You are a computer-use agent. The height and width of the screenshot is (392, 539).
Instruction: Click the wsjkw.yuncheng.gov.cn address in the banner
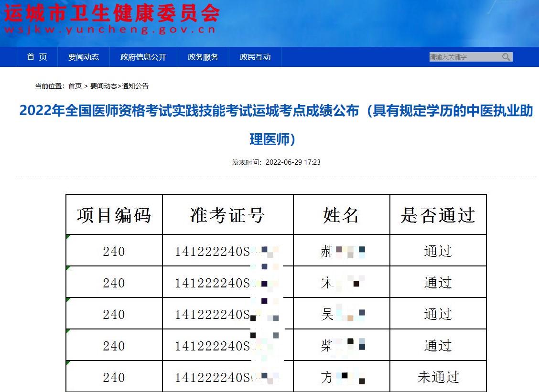pyautogui.click(x=110, y=30)
